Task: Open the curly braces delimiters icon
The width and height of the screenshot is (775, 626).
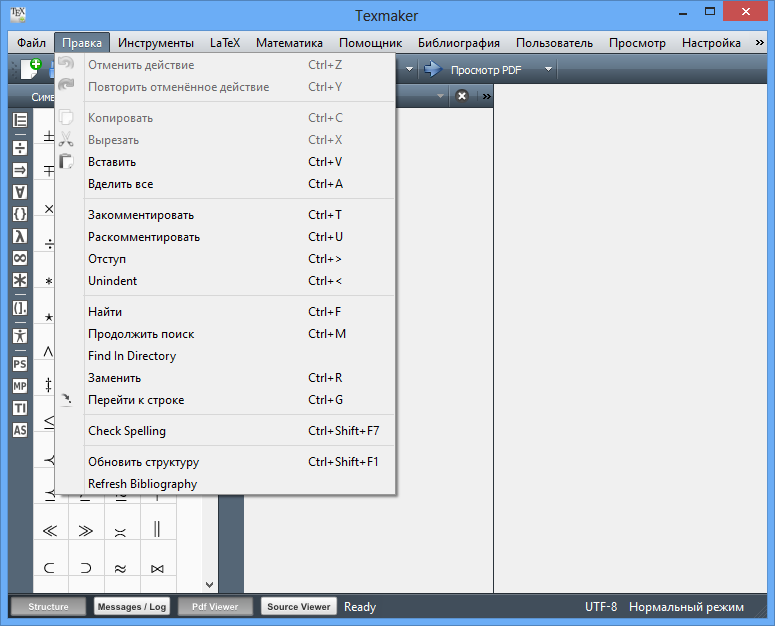Action: coord(20,214)
